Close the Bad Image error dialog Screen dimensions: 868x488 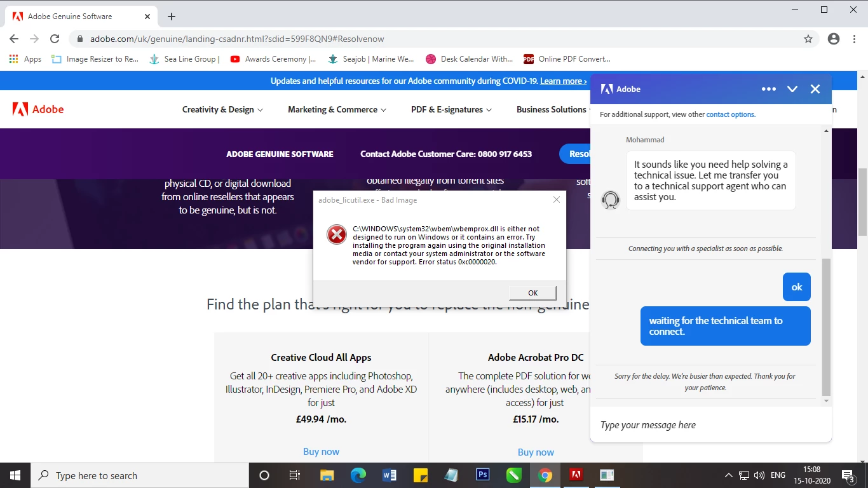(x=557, y=200)
